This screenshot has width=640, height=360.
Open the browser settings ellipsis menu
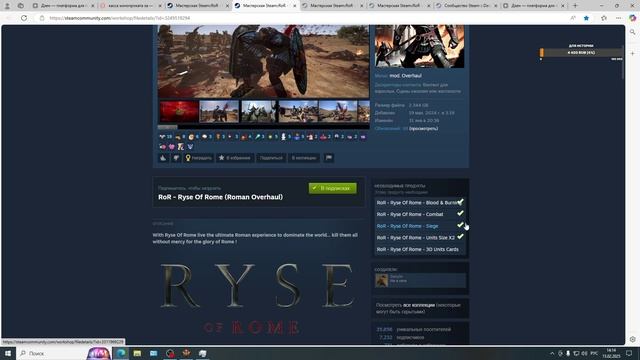[x=618, y=18]
